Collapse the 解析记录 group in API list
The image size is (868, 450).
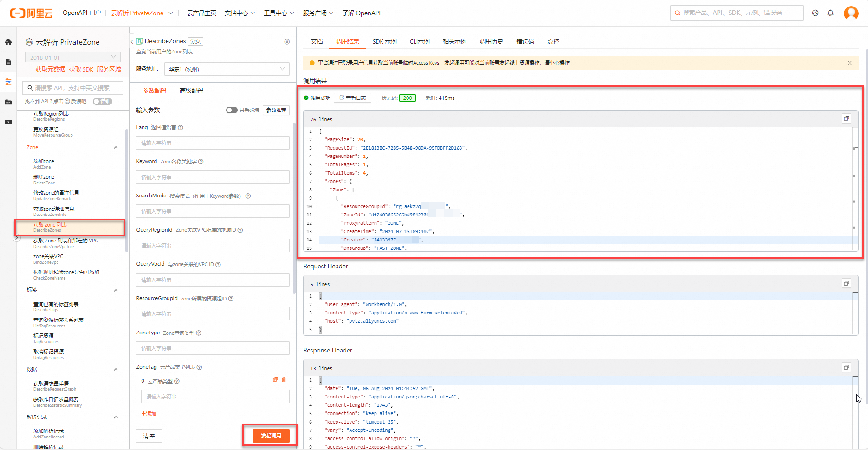(x=116, y=417)
